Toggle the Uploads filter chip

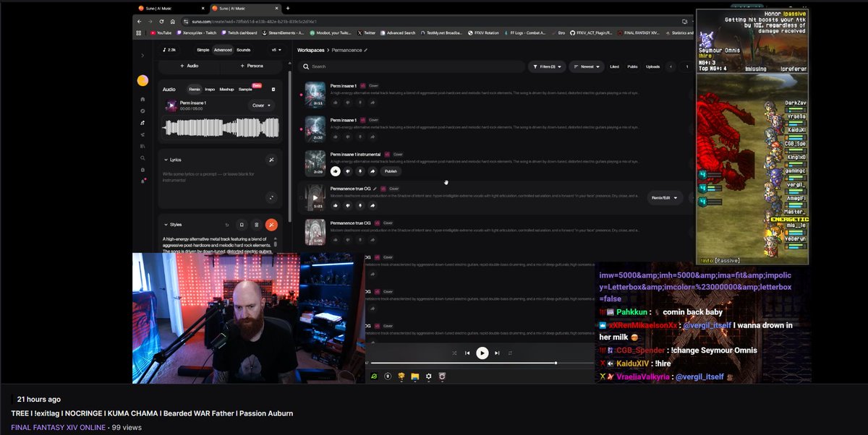(x=652, y=66)
